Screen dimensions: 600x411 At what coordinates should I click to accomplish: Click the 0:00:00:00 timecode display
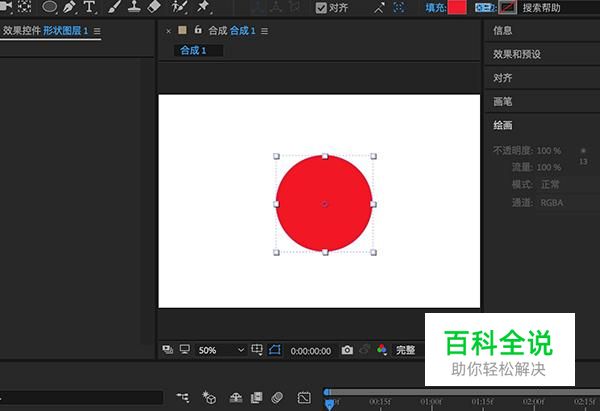click(x=310, y=351)
